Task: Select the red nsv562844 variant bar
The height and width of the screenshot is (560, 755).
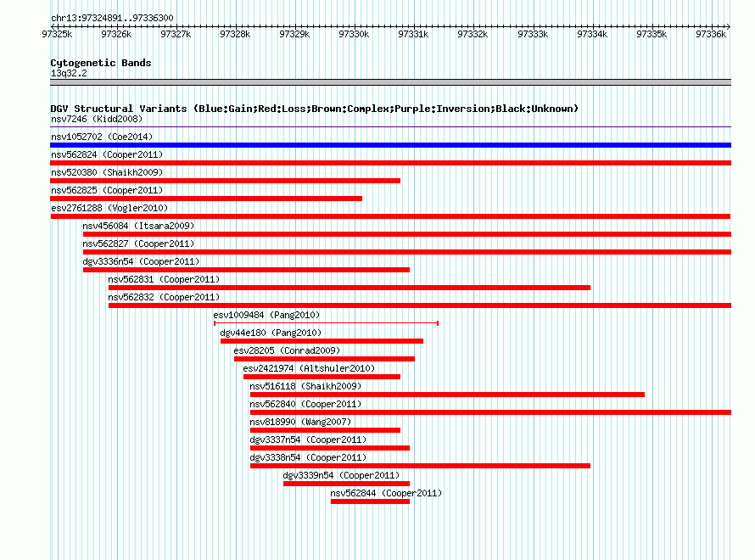Action: [x=370, y=501]
